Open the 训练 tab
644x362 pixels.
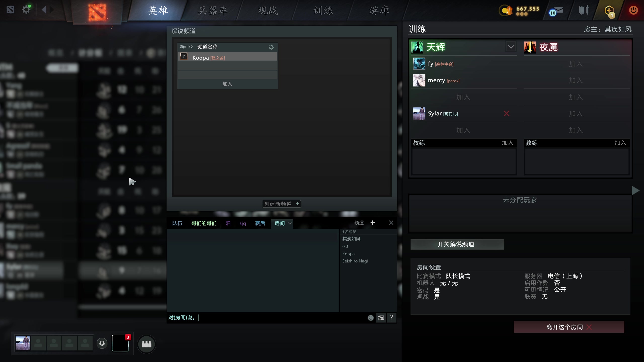tap(323, 11)
